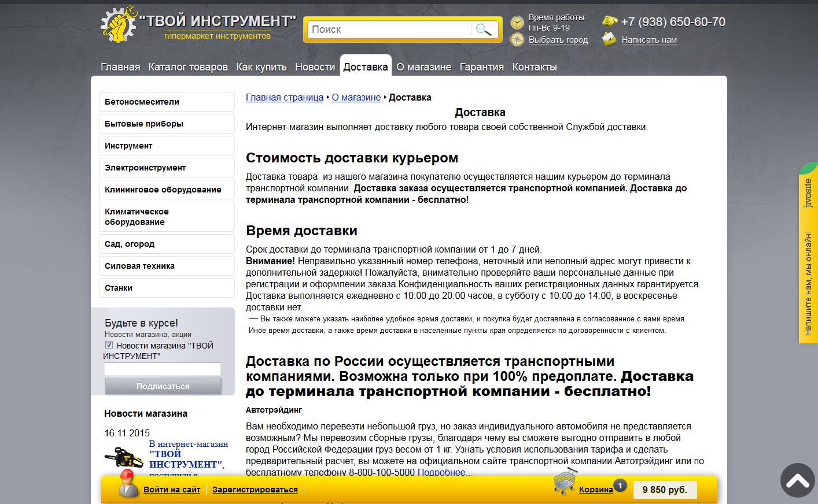Screen dimensions: 818x504
Task: Open the Электроинструмент category
Action: point(167,168)
